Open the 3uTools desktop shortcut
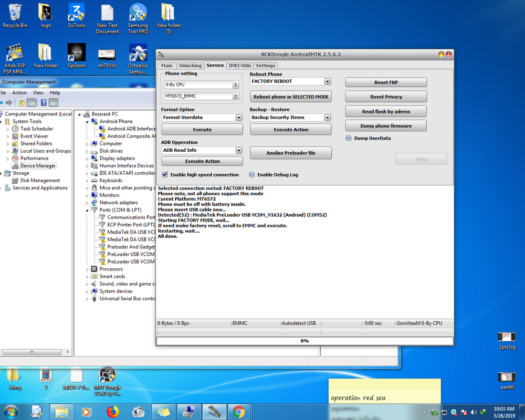Image resolution: width=525 pixels, height=420 pixels. point(76,16)
